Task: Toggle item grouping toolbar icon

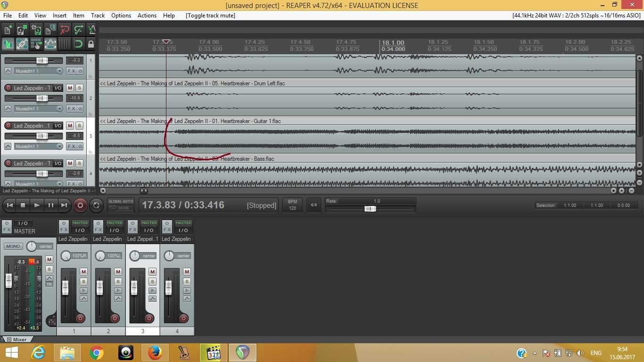Action: tap(22, 44)
